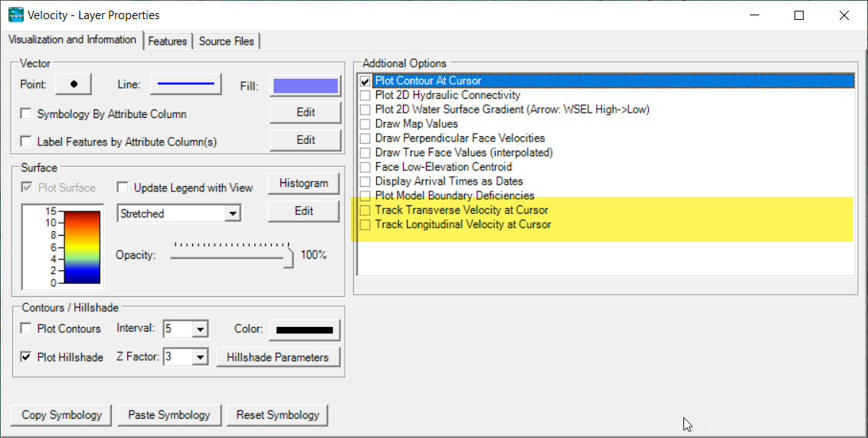
Task: Open Hillshade Parameters dialog
Action: tap(277, 357)
